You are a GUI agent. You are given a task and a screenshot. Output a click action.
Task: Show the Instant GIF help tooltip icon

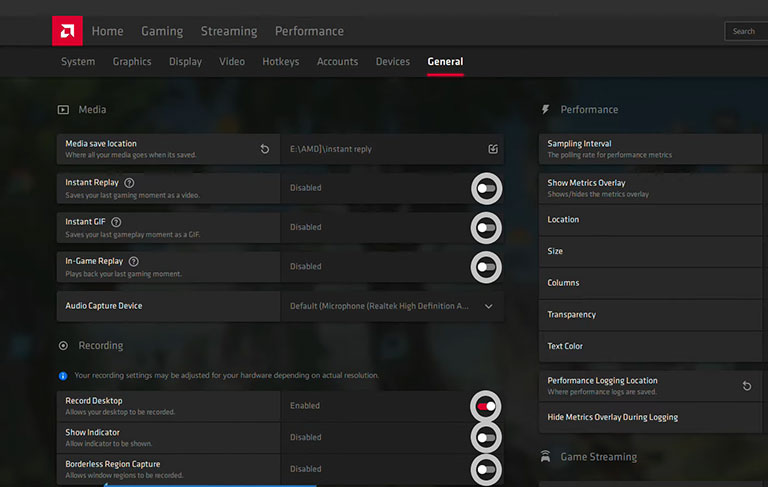tap(116, 222)
